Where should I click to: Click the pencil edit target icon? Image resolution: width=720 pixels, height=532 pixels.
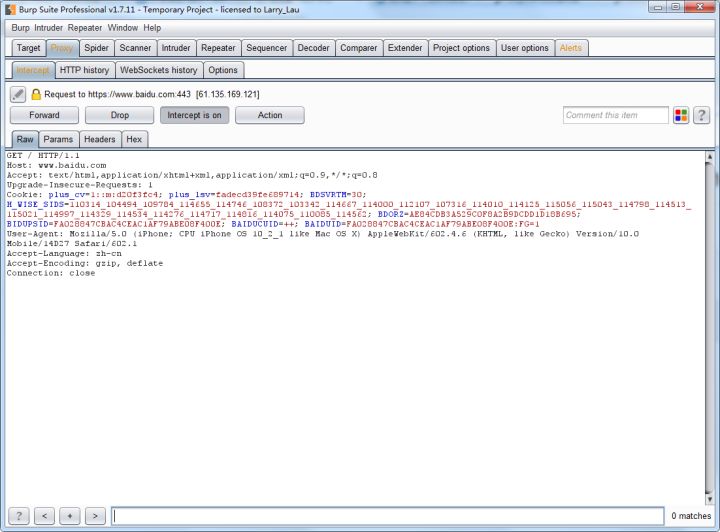click(x=18, y=94)
